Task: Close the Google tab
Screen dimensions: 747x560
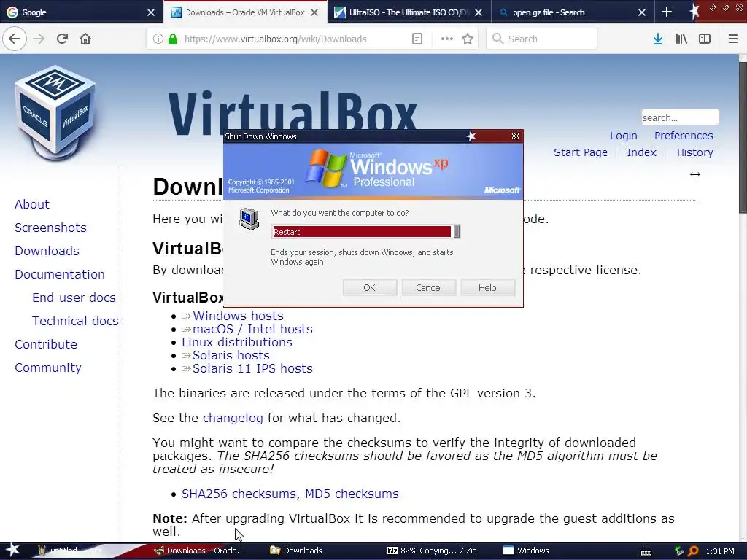Action: click(x=150, y=12)
